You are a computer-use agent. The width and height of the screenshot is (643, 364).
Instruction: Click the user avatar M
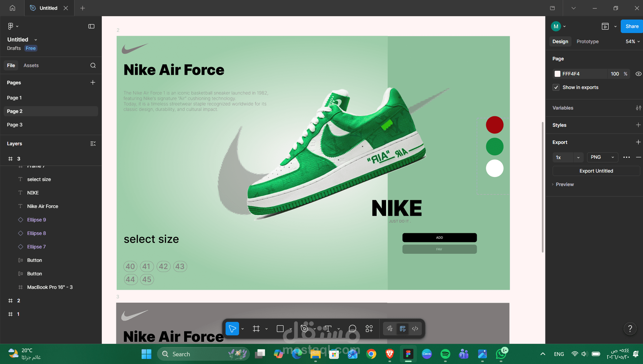click(x=556, y=26)
